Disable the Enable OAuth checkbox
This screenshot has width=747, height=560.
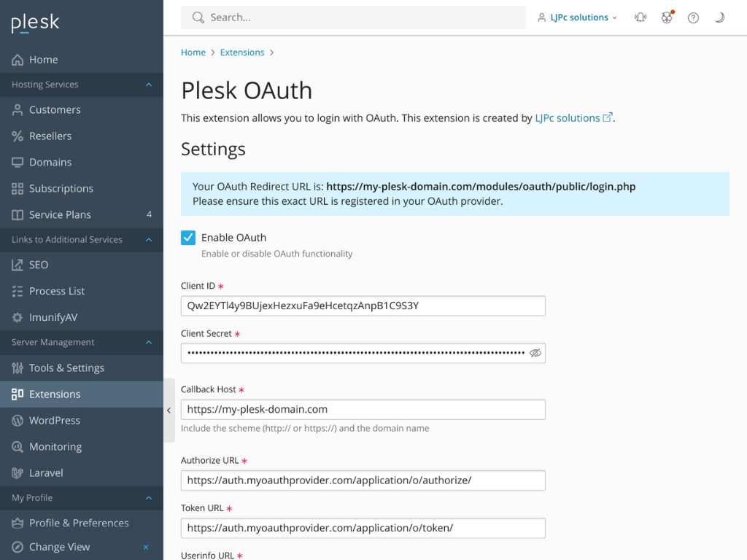point(188,237)
